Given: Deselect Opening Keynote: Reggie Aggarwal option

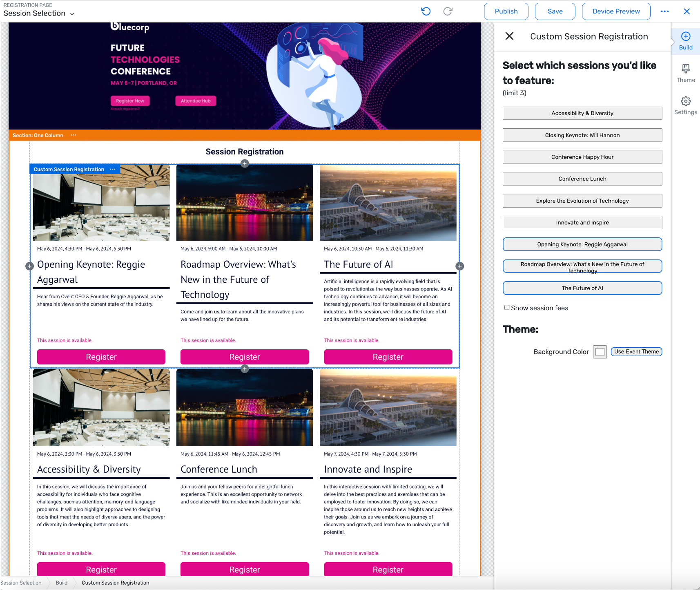Looking at the screenshot, I should click(x=582, y=244).
